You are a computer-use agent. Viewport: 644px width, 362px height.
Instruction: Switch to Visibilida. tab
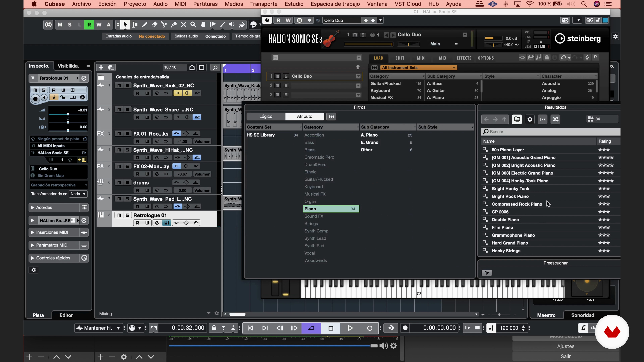click(68, 66)
